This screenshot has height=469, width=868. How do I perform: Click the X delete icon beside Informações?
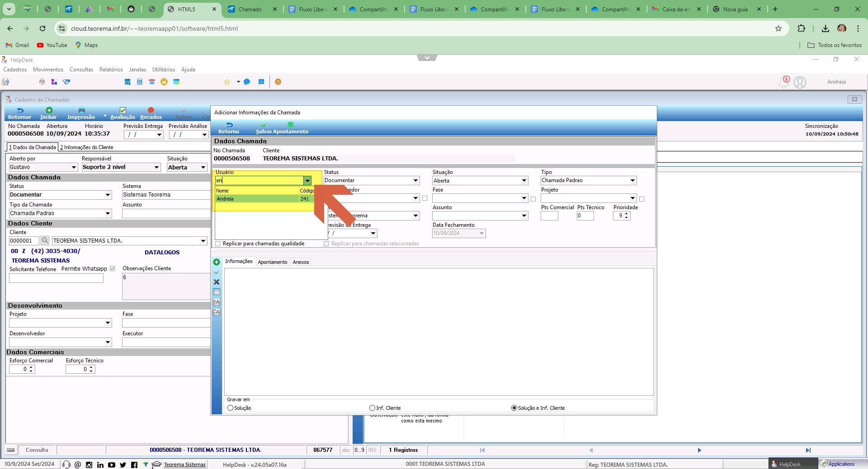(217, 282)
